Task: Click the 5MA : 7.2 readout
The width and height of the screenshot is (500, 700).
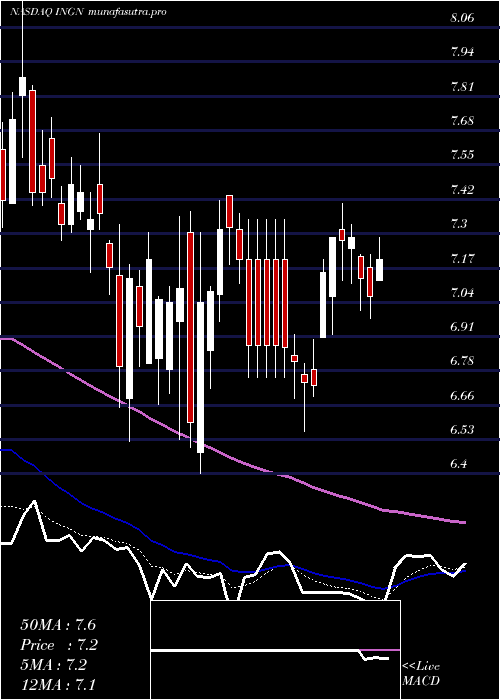Action: pyautogui.click(x=54, y=665)
